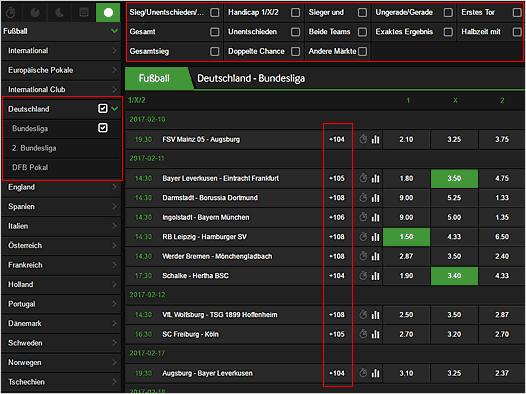The width and height of the screenshot is (526, 394).
Task: Open statistics chart for Augsburg - Bayer Leverkusen
Action: click(x=375, y=373)
